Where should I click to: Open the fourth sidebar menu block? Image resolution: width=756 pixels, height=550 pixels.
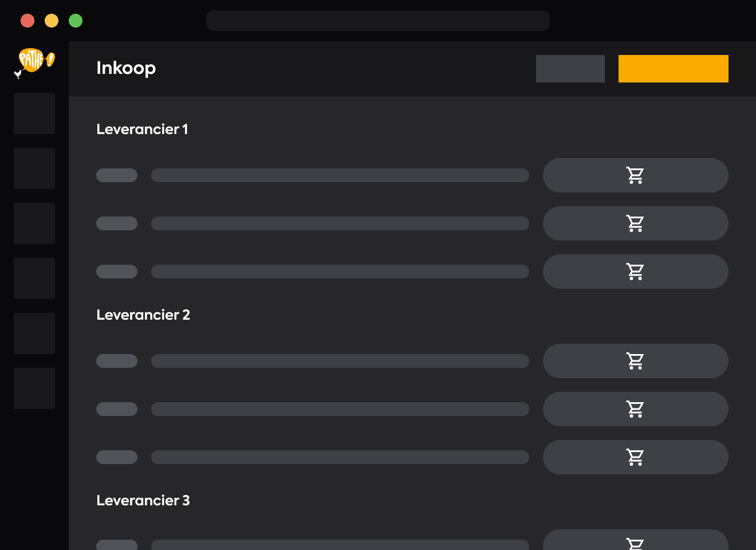(x=34, y=278)
